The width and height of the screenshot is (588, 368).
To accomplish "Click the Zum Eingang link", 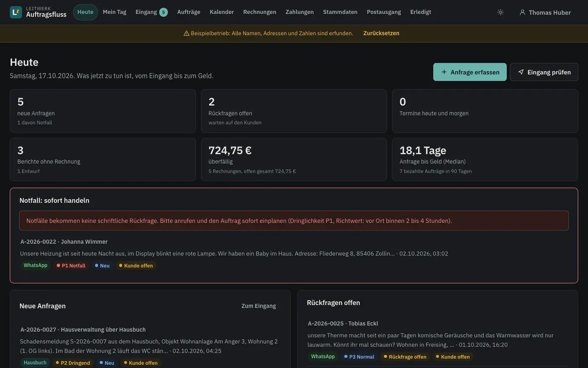I will pyautogui.click(x=259, y=306).
